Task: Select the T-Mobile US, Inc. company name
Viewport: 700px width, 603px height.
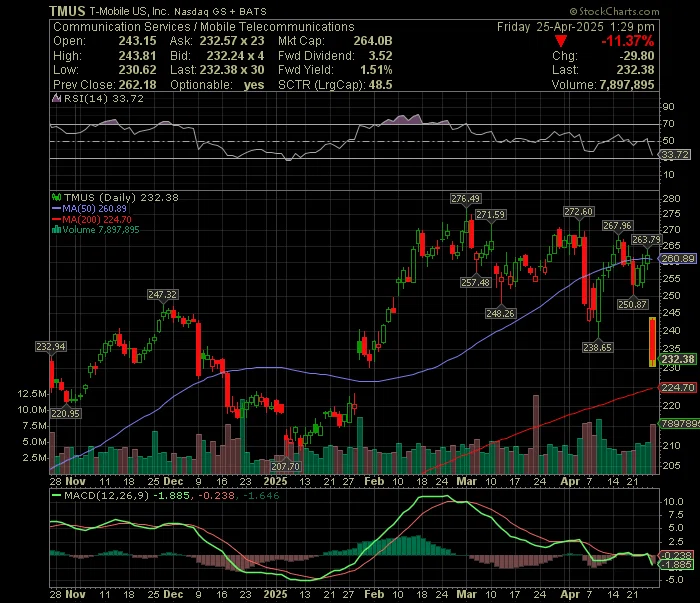Action: 129,12
